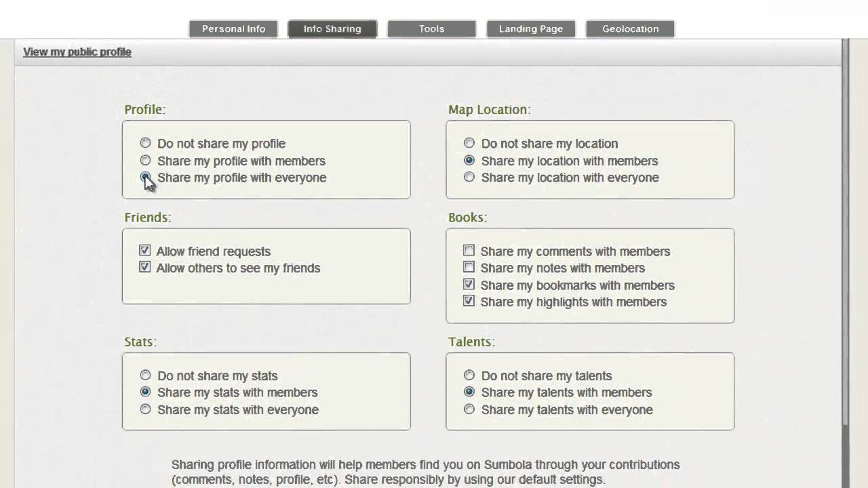Open the Personal Info tab
The height and width of the screenshot is (488, 868).
click(x=233, y=28)
